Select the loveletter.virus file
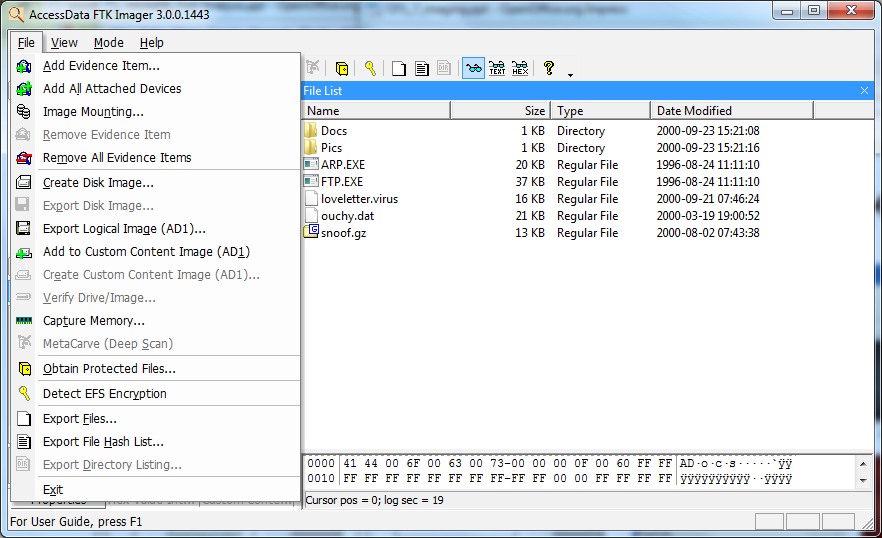 [x=359, y=199]
